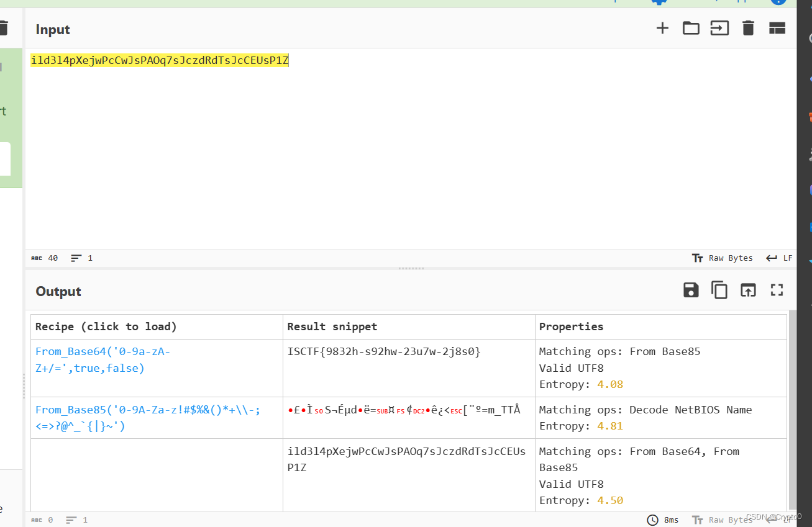This screenshot has height=527, width=812.
Task: Select the ISCTF{9832h-s92hw-23u7w-2j8s0} result snippet
Action: click(384, 351)
